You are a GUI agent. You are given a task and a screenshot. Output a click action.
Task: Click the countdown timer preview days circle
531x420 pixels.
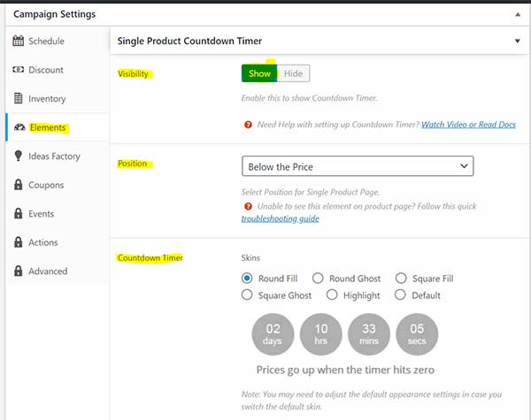pyautogui.click(x=273, y=334)
